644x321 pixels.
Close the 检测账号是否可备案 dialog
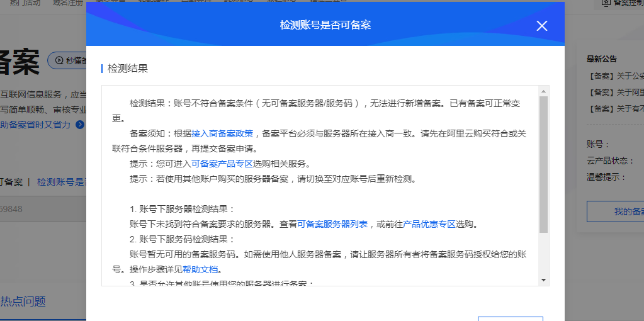[541, 26]
